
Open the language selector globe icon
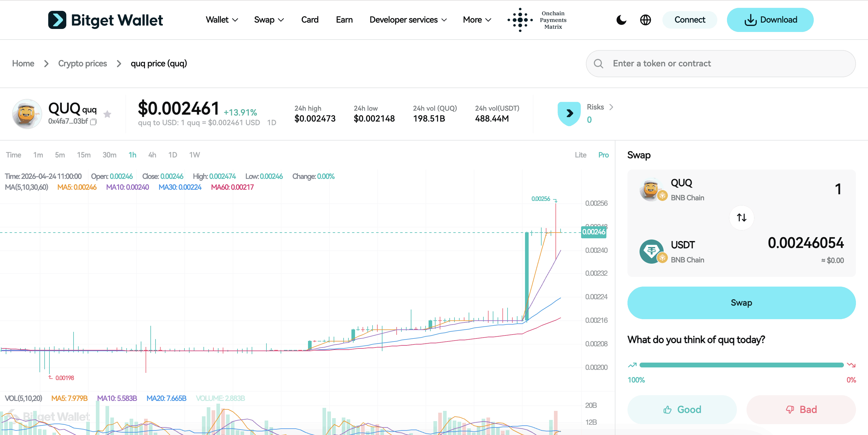[645, 20]
